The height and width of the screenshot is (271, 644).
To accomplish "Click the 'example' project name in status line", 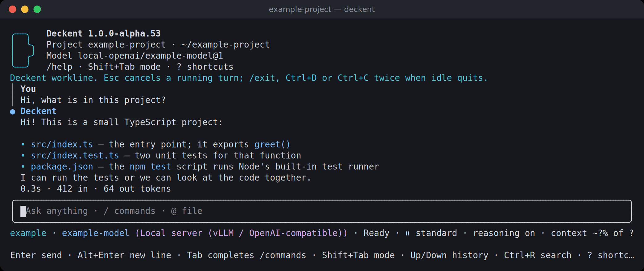I will (x=28, y=233).
